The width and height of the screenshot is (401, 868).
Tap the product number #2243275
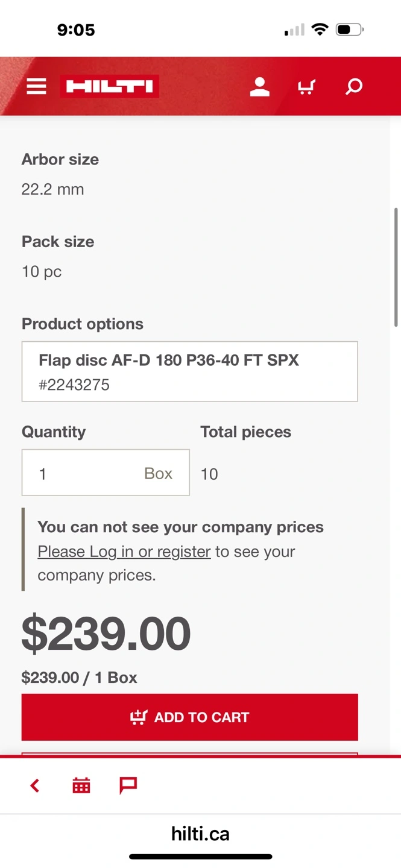pyautogui.click(x=74, y=385)
